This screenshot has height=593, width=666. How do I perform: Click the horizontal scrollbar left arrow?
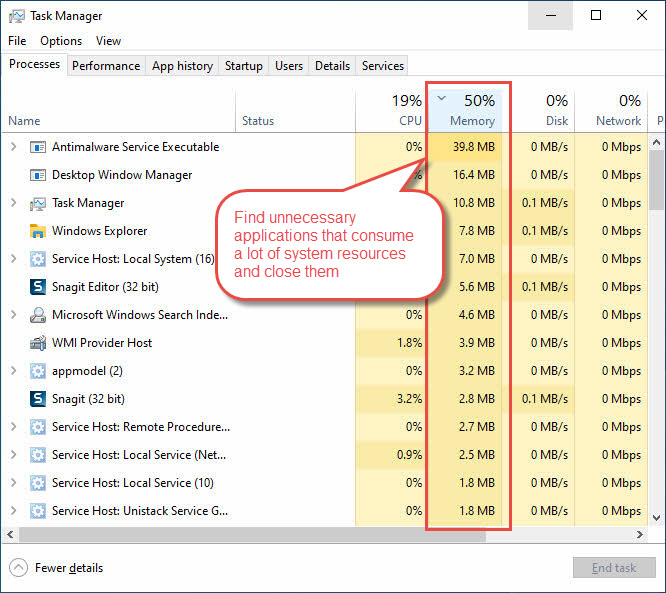point(10,534)
